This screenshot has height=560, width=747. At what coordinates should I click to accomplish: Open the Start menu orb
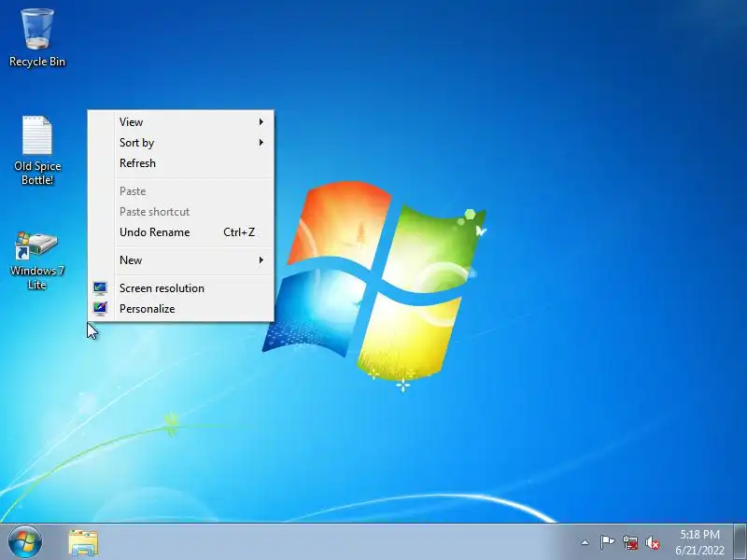click(x=25, y=542)
